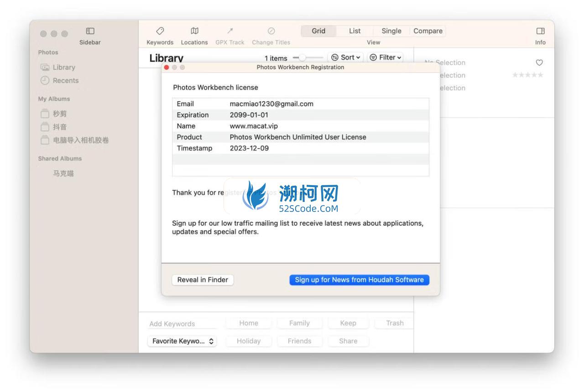Image resolution: width=584 pixels, height=392 pixels.
Task: Click the Holiday keyword button
Action: click(x=249, y=341)
